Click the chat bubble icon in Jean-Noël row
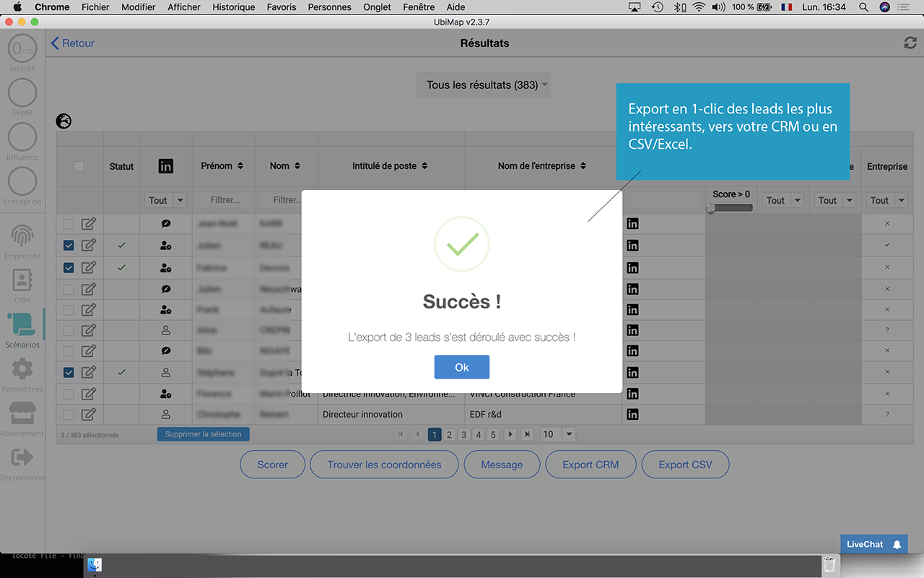 tap(166, 224)
